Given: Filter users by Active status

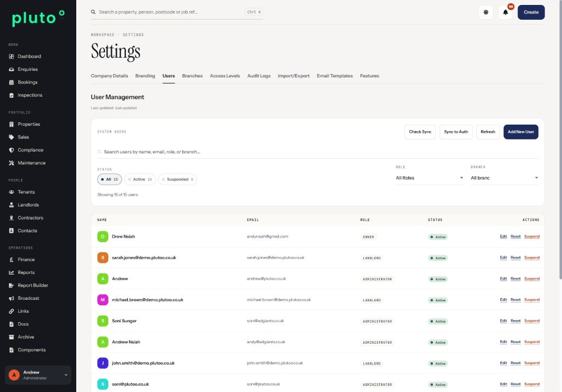Looking at the screenshot, I should (x=140, y=180).
